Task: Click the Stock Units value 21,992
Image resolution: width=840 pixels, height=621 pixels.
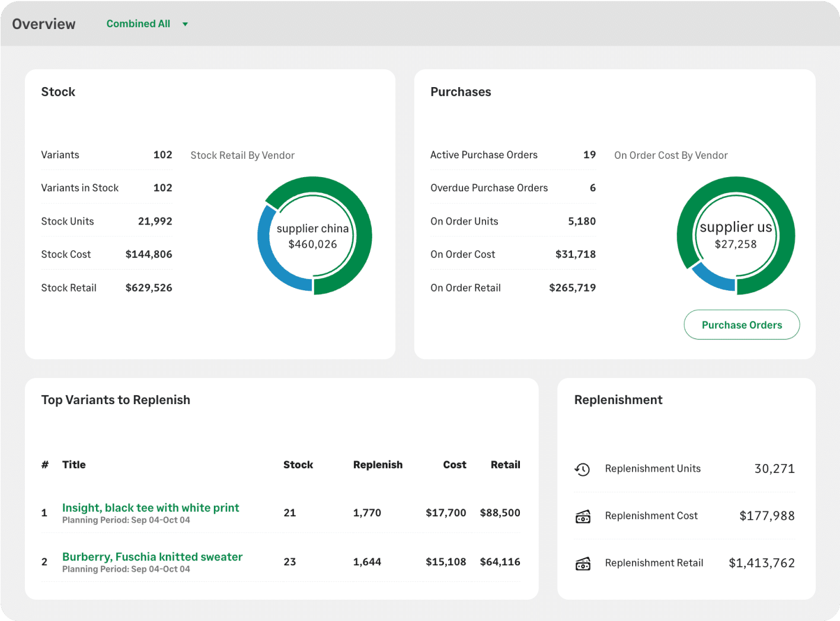Action: pos(155,221)
